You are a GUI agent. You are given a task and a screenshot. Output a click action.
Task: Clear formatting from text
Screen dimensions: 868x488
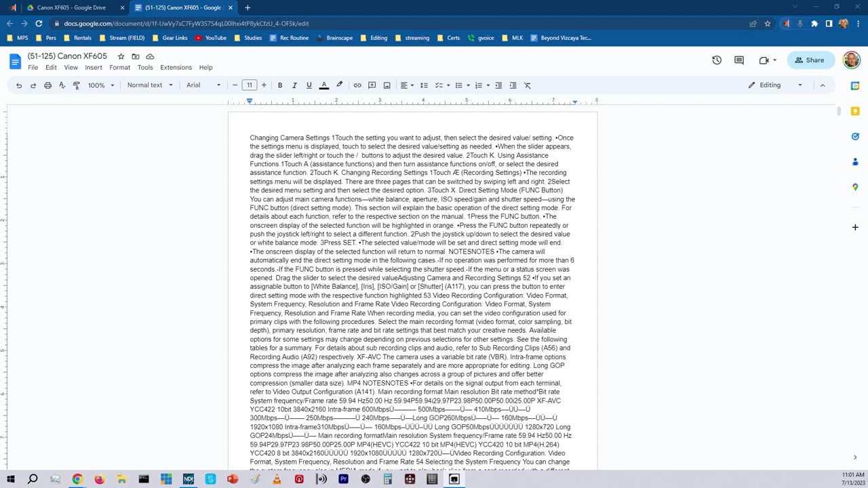click(527, 85)
